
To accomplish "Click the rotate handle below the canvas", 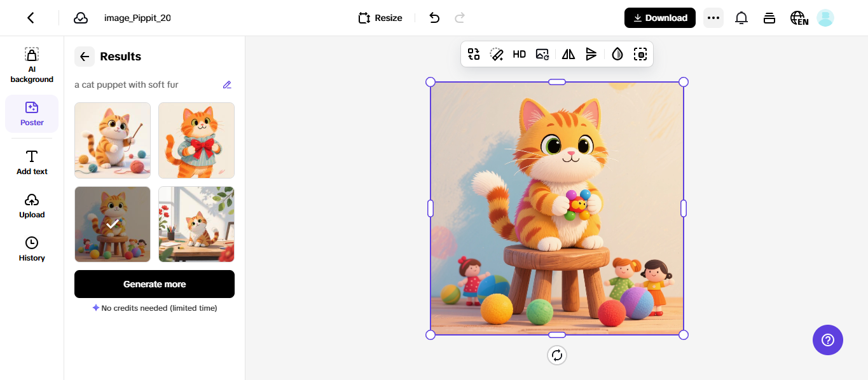I will point(557,355).
